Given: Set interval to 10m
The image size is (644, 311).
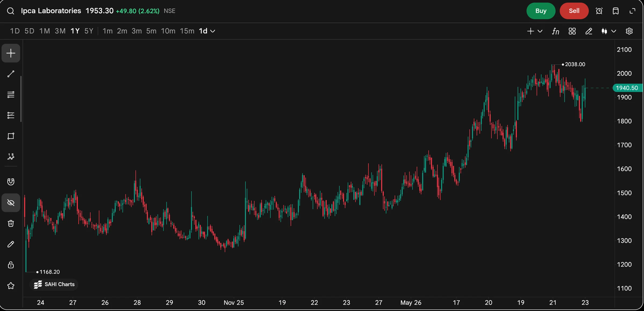Looking at the screenshot, I should point(168,31).
